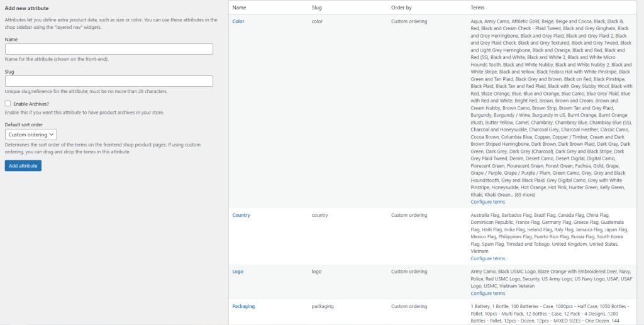Open the Logo attribute link

pyautogui.click(x=238, y=272)
